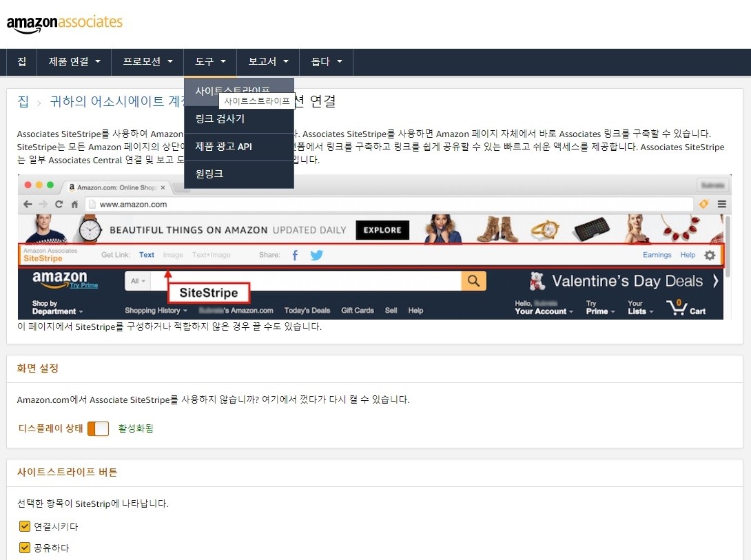Click the Facebook share icon in SiteStripe bar

[294, 255]
